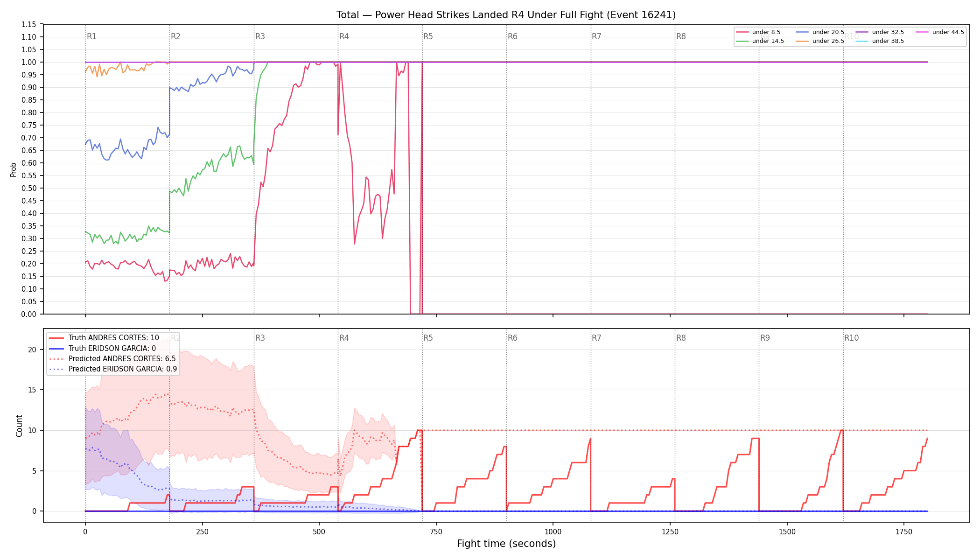Click the 5 tick on the Count axis
Image resolution: width=980 pixels, height=560 pixels.
[35, 471]
